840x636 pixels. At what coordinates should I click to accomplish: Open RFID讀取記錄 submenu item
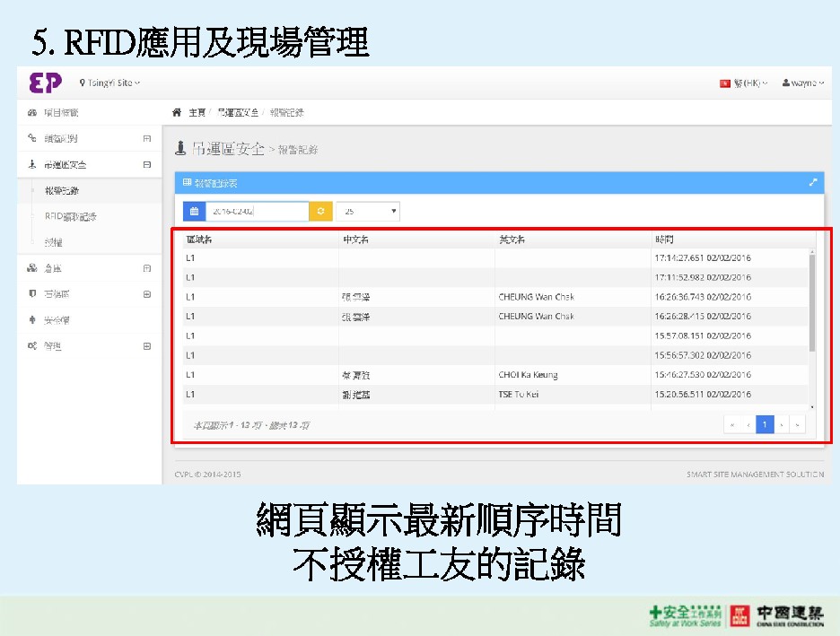click(x=71, y=216)
